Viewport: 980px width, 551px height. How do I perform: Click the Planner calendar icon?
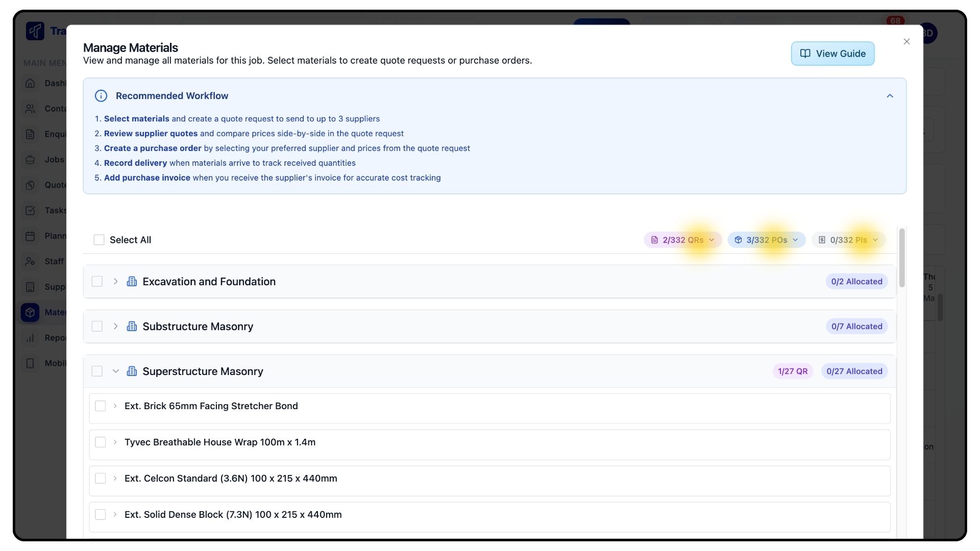tap(30, 236)
